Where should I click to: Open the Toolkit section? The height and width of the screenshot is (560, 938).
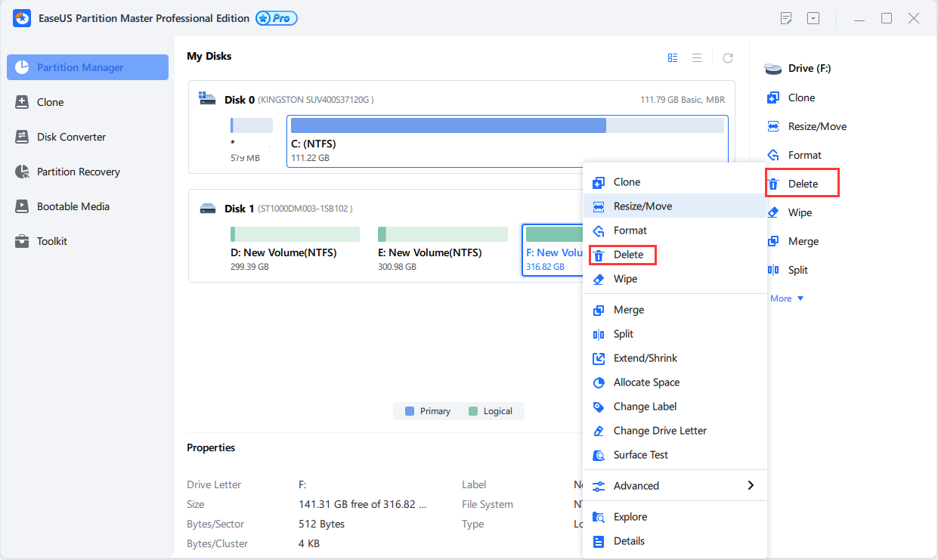(x=51, y=241)
